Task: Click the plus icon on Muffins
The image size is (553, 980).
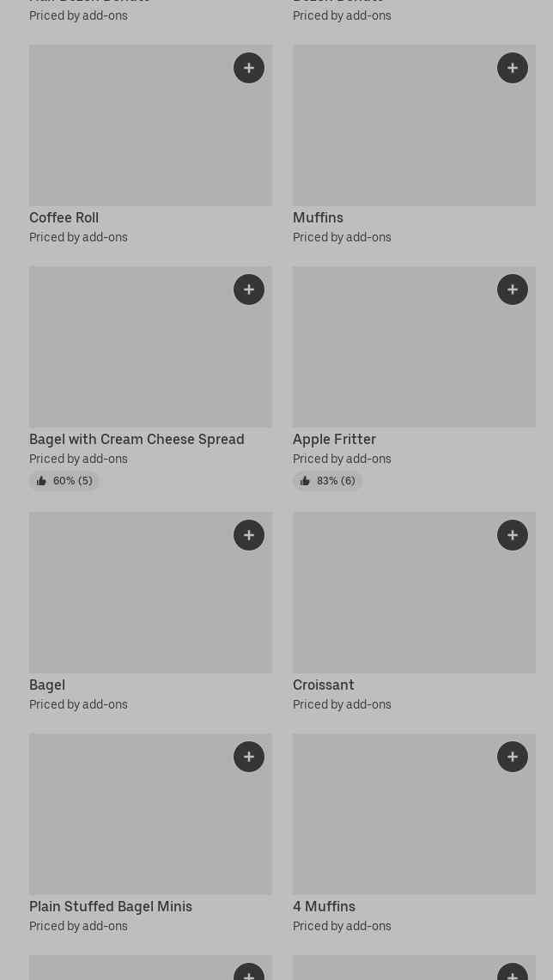Action: tap(513, 68)
